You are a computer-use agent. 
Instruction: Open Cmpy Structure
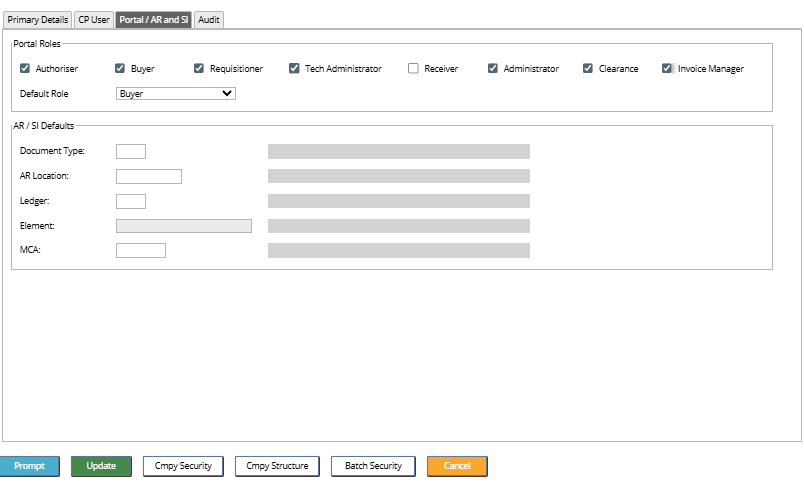[277, 466]
